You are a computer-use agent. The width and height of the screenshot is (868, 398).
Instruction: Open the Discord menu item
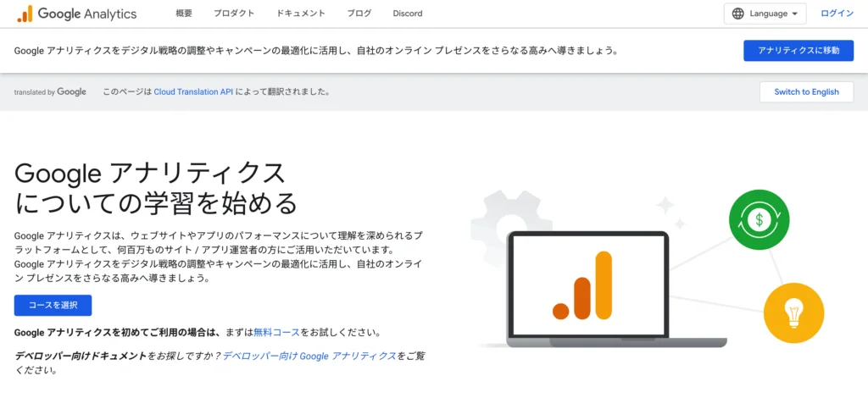(x=408, y=14)
